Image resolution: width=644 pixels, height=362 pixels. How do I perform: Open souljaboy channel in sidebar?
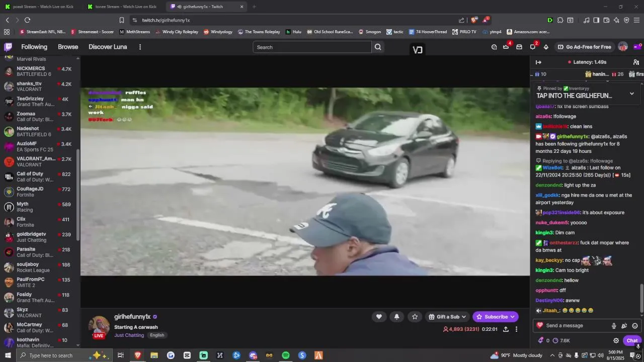click(40, 267)
